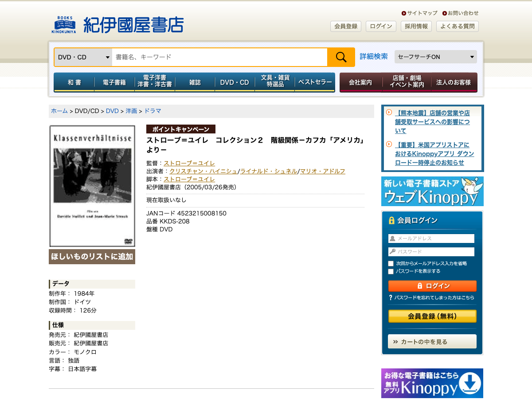Click the Kinokuniya bookstore logo
This screenshot has width=532, height=399.
click(117, 25)
